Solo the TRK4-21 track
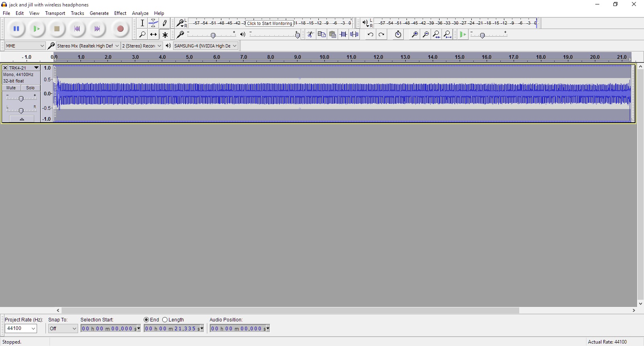 [31, 88]
